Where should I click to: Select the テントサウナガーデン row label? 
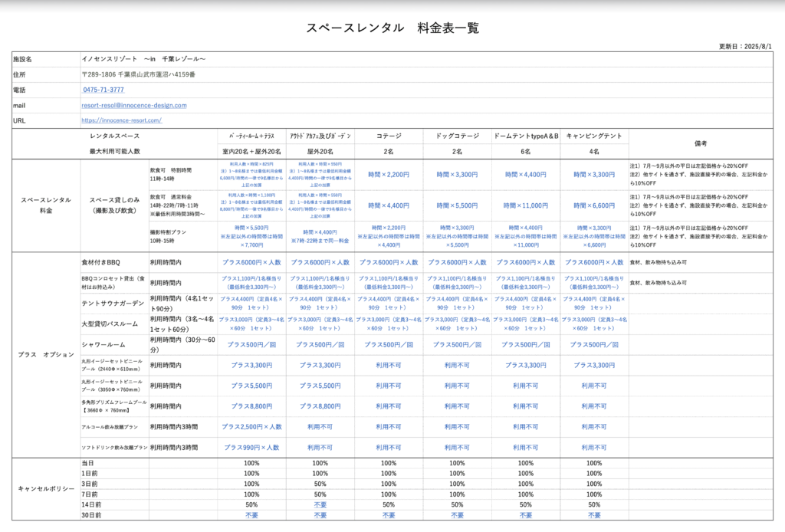click(113, 304)
